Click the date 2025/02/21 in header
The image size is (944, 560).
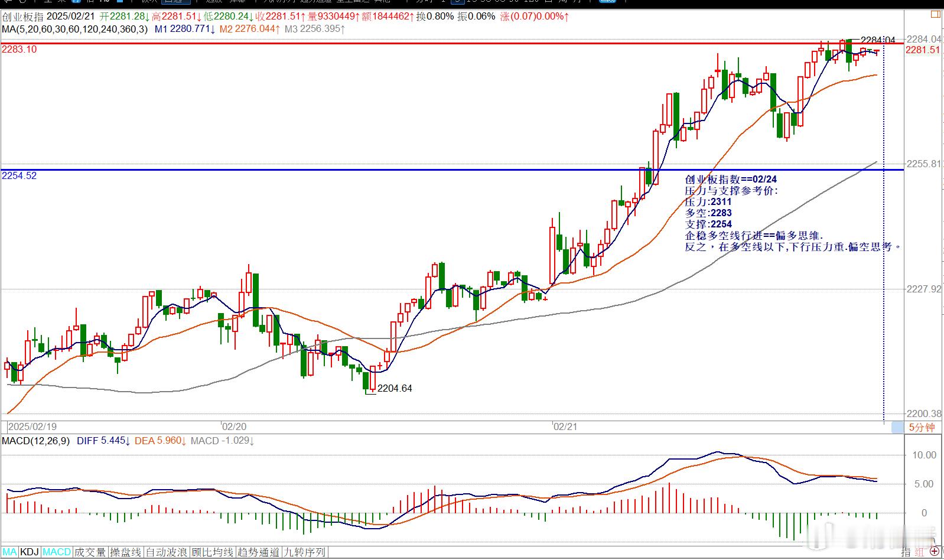tap(71, 17)
